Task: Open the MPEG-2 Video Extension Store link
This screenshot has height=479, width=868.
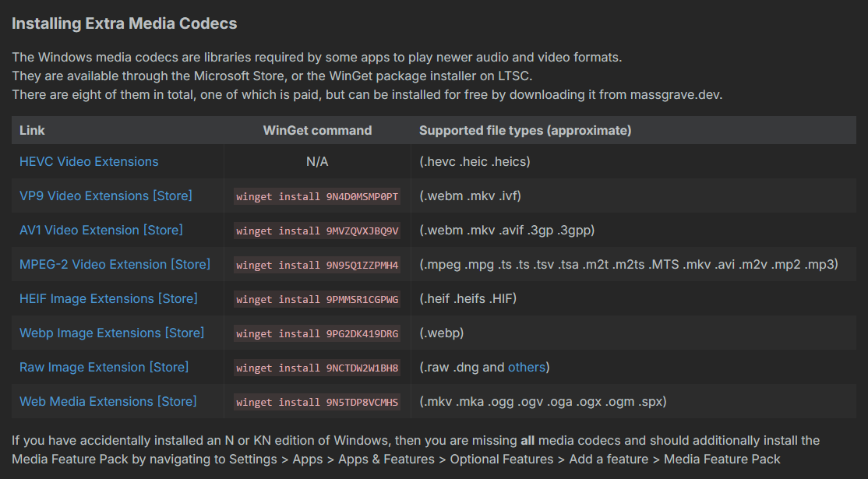Action: [115, 265]
